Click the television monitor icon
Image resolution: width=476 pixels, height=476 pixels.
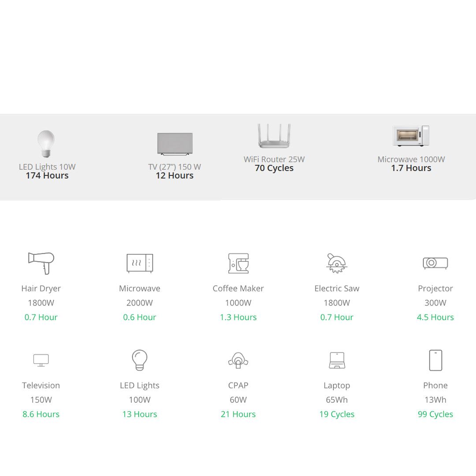click(41, 360)
